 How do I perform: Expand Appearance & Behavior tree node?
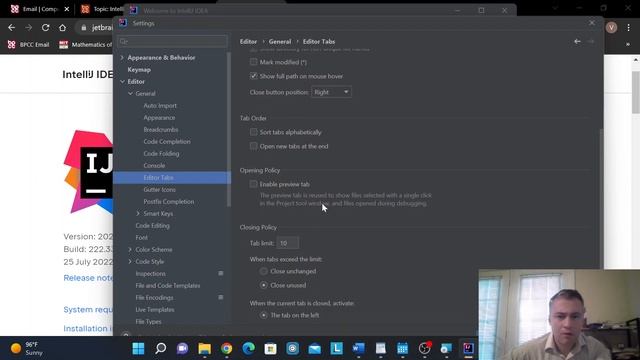pos(122,58)
